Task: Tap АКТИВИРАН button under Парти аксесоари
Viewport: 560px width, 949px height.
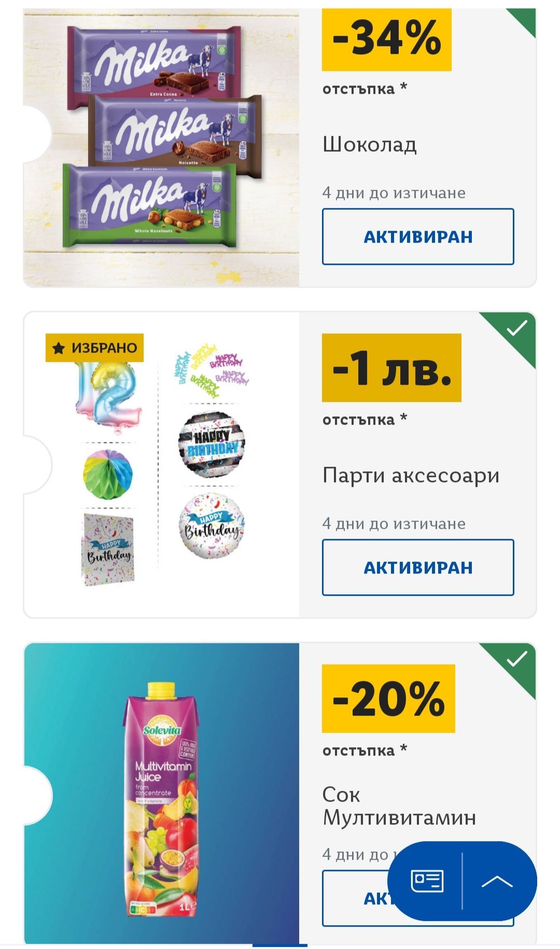Action: (418, 567)
